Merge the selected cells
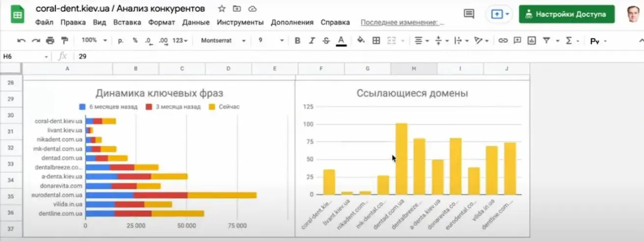 pos(391,41)
